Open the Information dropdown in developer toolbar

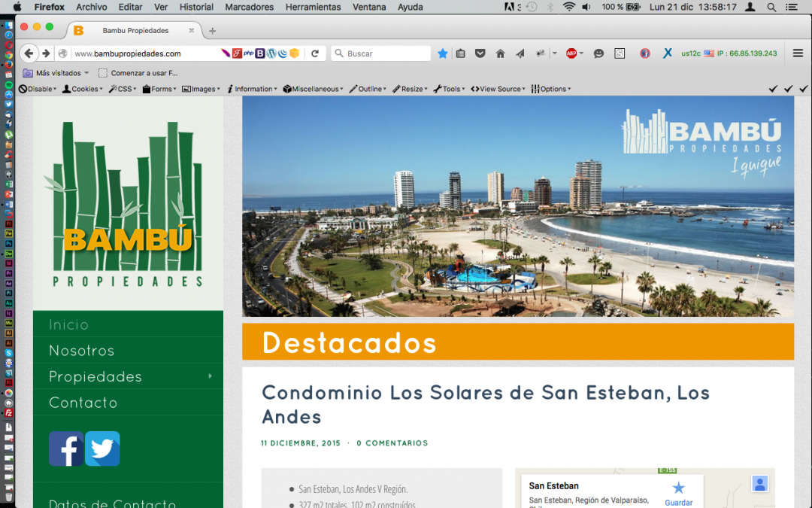click(x=252, y=89)
